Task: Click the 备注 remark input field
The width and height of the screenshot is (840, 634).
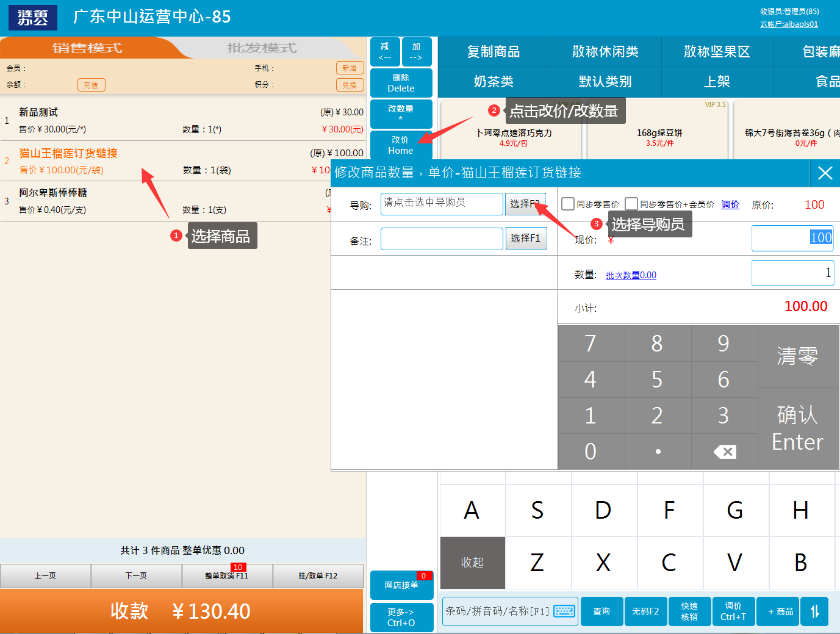Action: [x=442, y=239]
